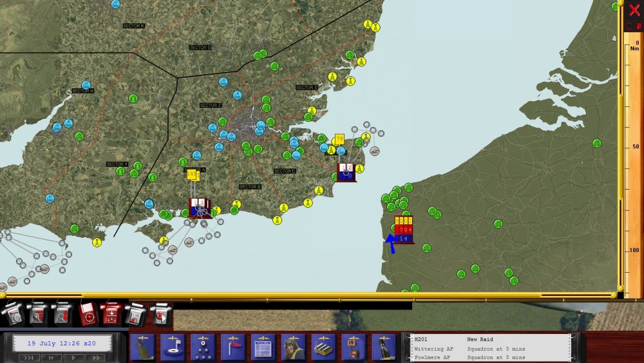Click the red telephone with down arrows
The width and height of the screenshot is (644, 363).
tap(111, 315)
